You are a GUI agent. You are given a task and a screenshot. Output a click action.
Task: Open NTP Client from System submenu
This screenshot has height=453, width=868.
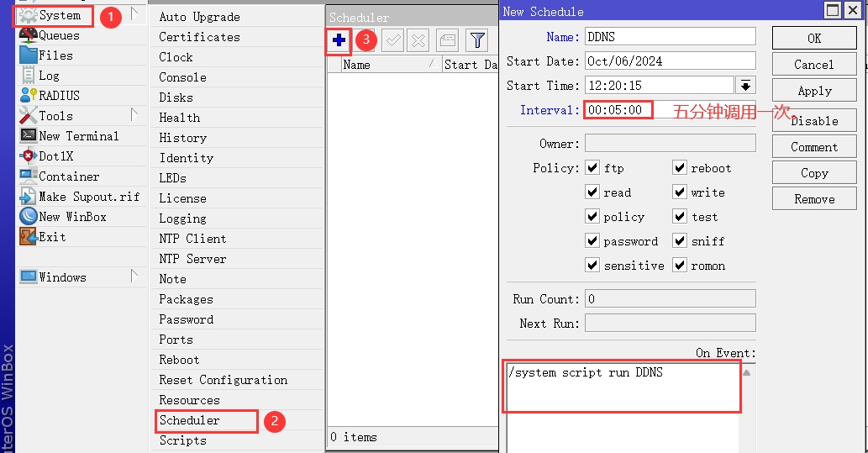coord(192,239)
